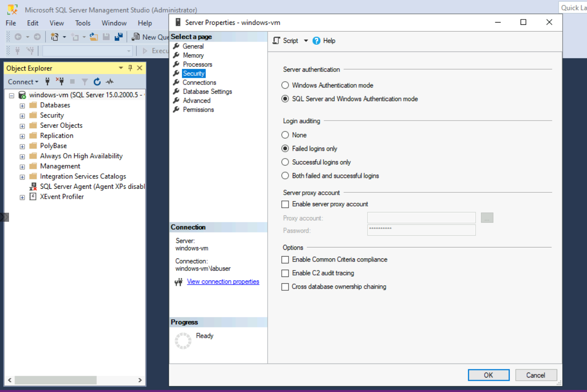Screen dimensions: 587x392
Task: Select the Memory page
Action: click(x=193, y=56)
